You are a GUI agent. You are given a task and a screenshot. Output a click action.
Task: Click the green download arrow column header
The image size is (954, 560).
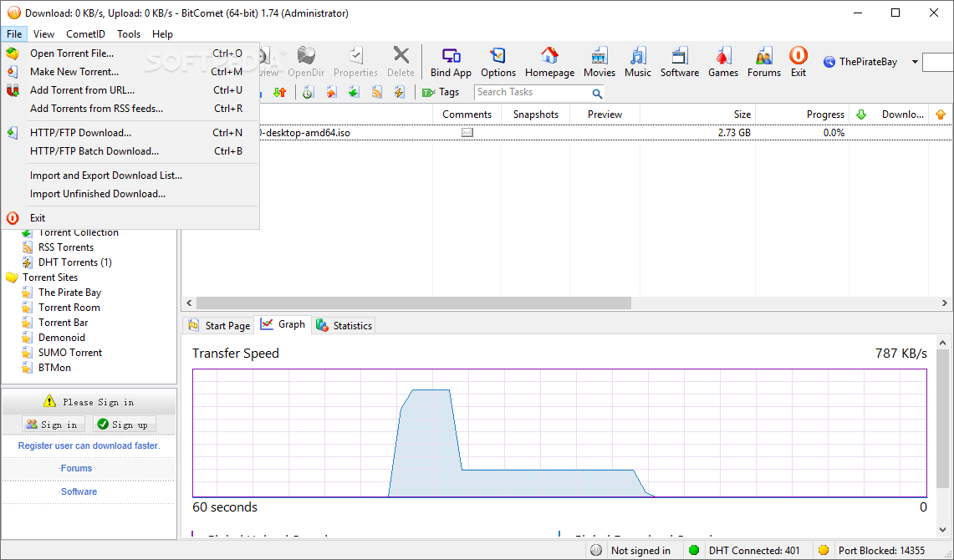pyautogui.click(x=861, y=115)
